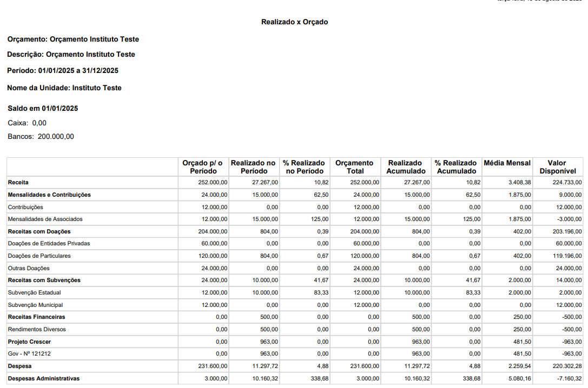The width and height of the screenshot is (588, 388).
Task: Click the "Despesas Administrativas" row label
Action: pos(43,379)
